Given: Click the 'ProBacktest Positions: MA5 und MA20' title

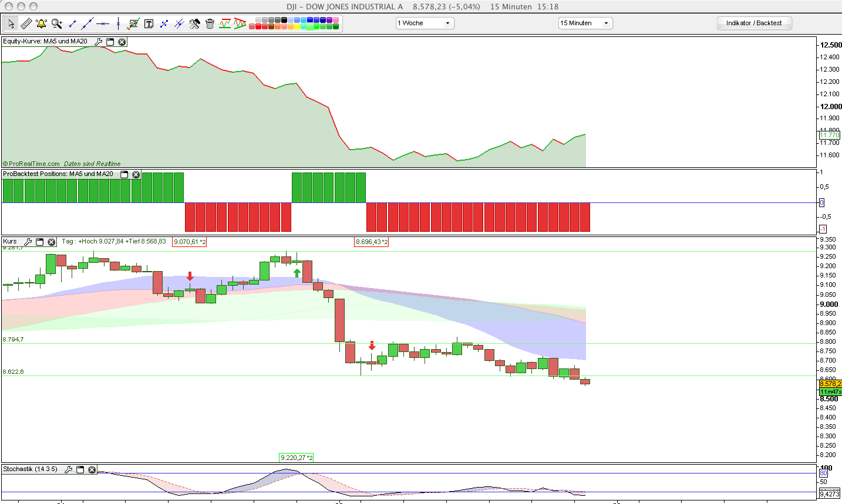Looking at the screenshot, I should tap(58, 174).
